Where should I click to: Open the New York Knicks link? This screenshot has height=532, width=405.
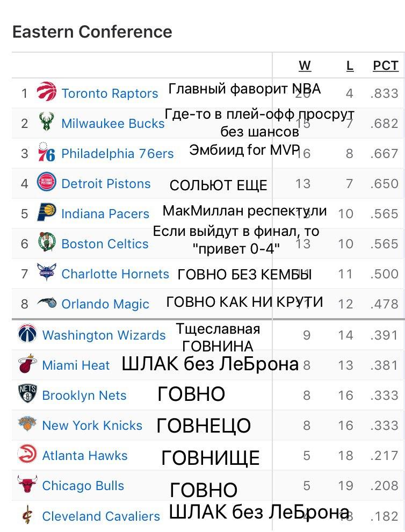tap(92, 426)
